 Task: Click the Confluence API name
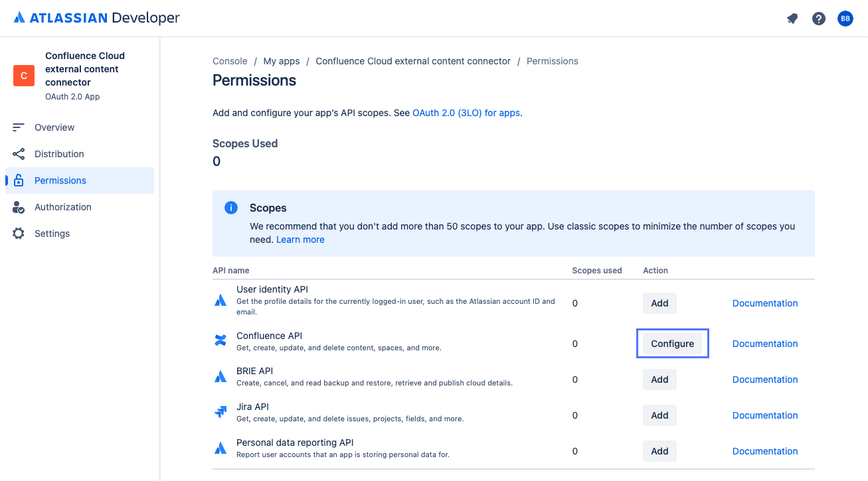pos(270,336)
